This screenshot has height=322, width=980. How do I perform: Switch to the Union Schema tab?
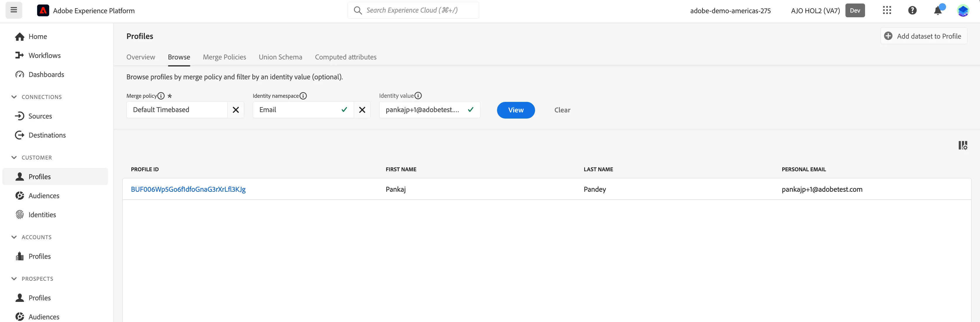pos(280,57)
